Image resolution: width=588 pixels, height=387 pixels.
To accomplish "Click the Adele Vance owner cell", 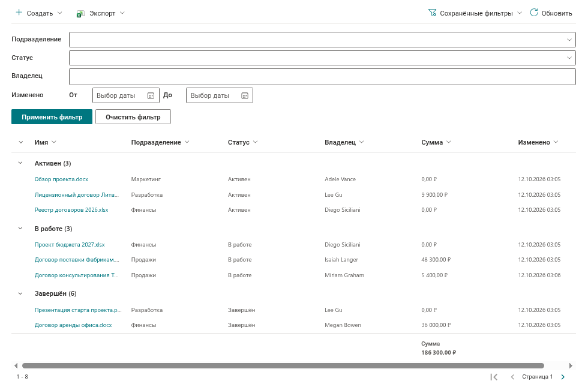I will [340, 179].
